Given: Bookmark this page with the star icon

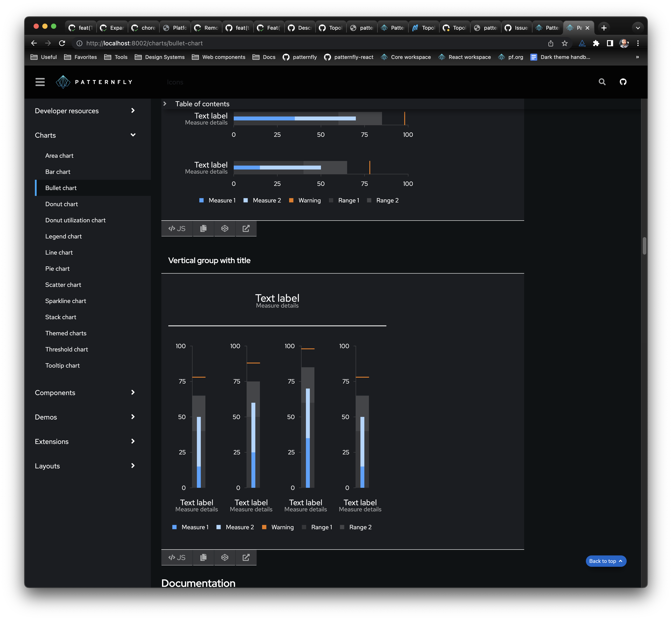Looking at the screenshot, I should click(565, 43).
